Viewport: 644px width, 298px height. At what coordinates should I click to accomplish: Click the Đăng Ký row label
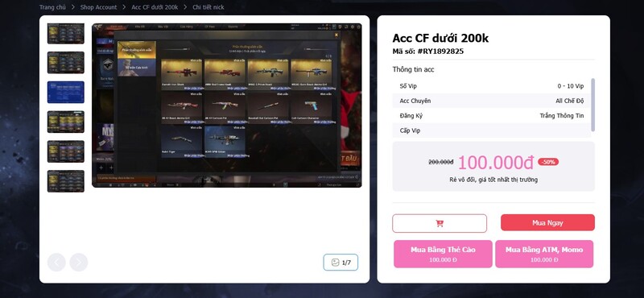click(411, 115)
